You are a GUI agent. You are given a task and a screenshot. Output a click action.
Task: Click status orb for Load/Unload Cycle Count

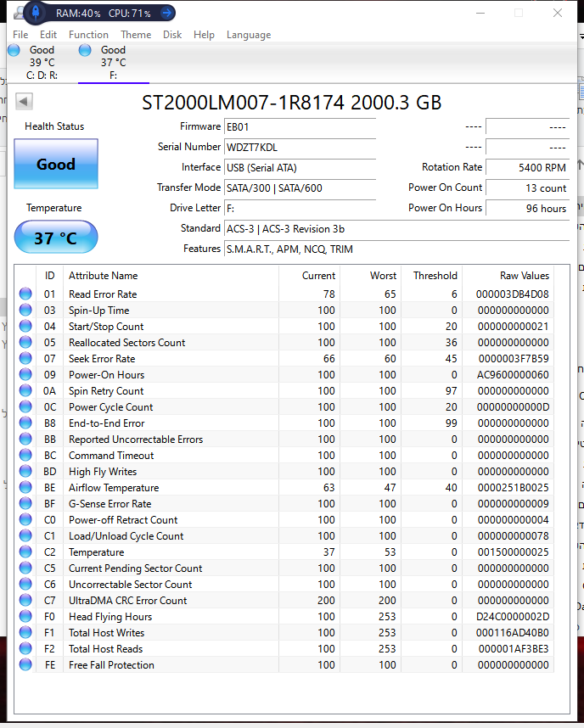25,535
